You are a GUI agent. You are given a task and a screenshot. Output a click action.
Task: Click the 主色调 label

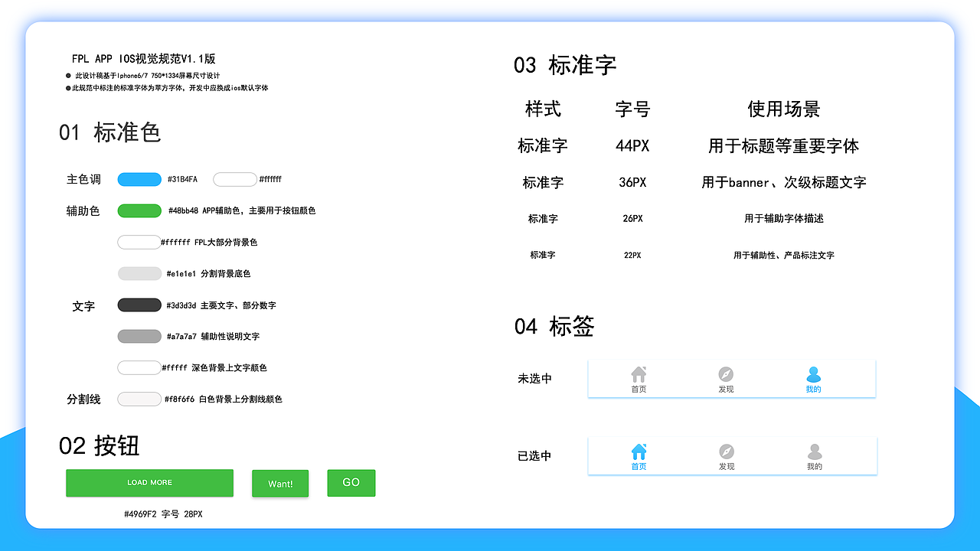83,179
